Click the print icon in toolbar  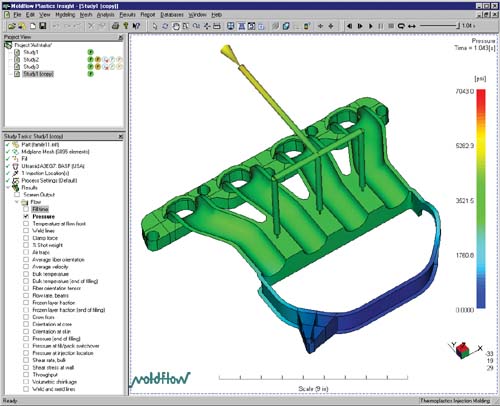(115, 26)
